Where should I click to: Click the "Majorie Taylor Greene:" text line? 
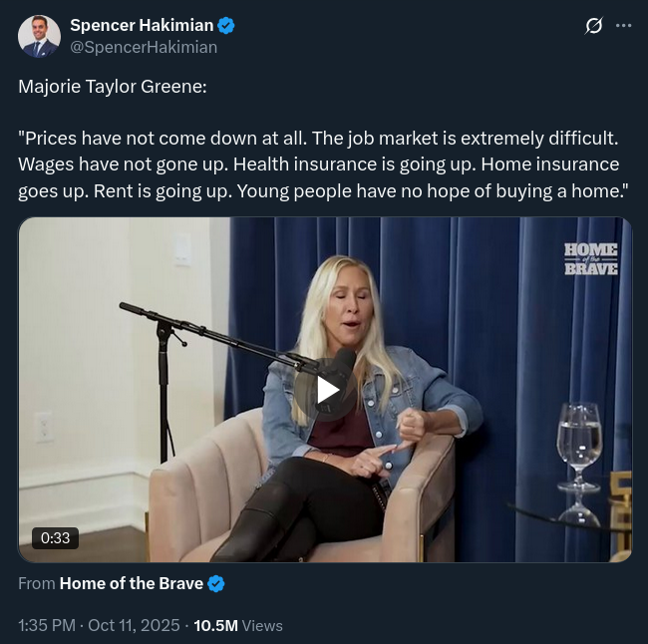coord(113,87)
